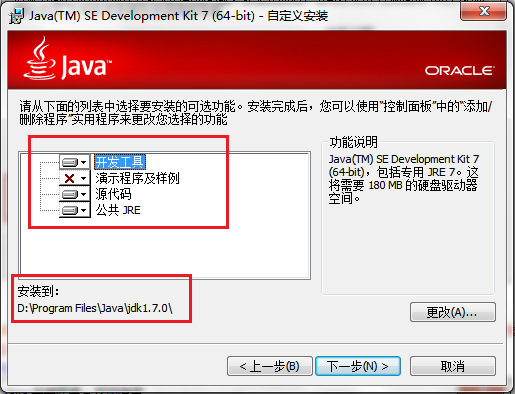The image size is (515, 394).
Task: Click the Java logo in the banner
Action: [68, 59]
